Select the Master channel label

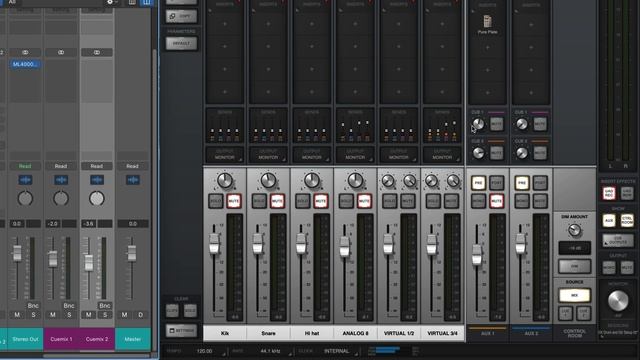133,339
